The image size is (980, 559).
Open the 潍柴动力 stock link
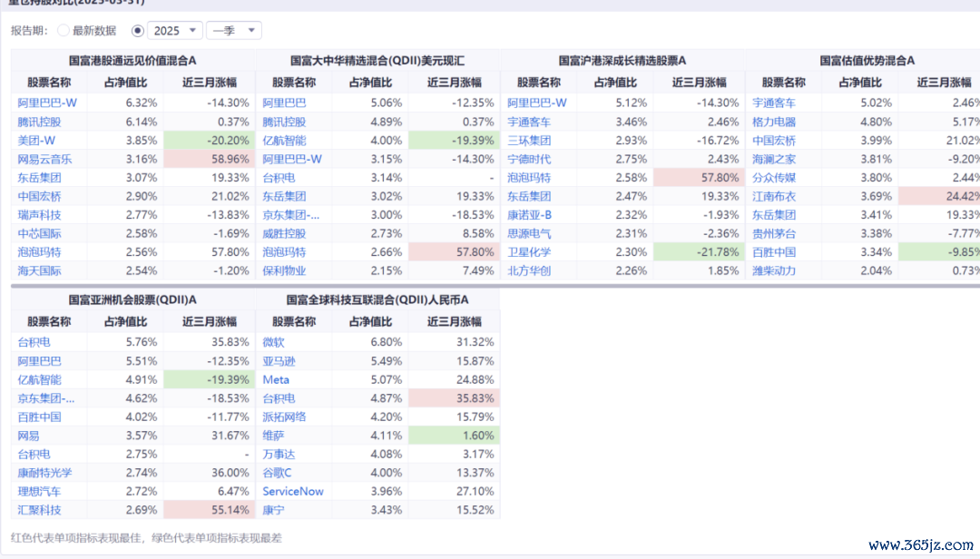[774, 271]
